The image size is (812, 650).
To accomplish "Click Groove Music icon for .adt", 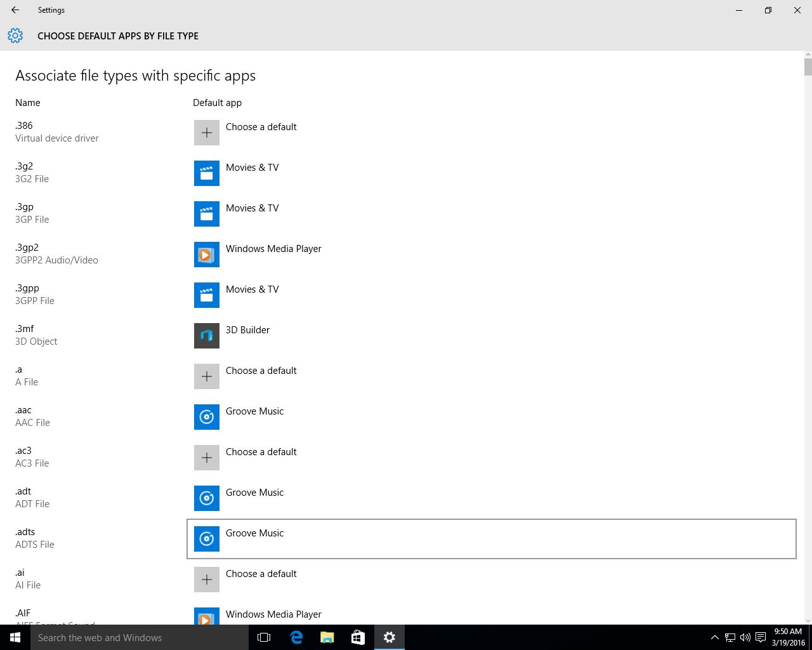I will coord(207,498).
